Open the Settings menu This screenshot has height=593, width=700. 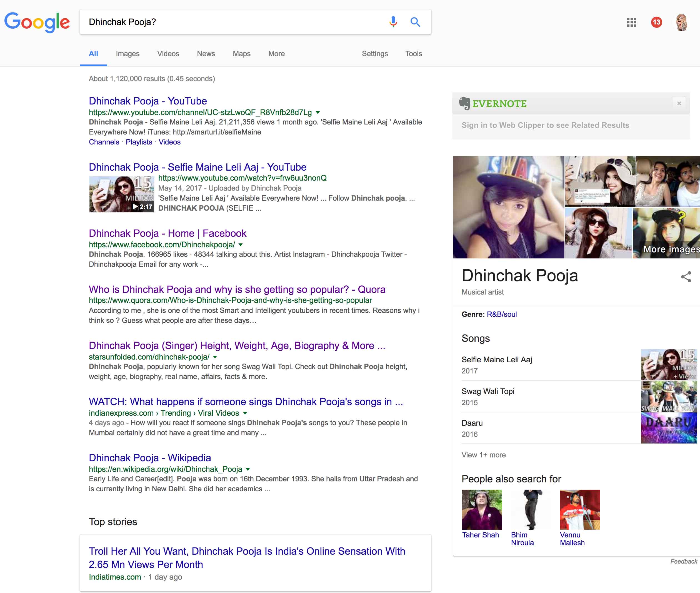(x=375, y=54)
